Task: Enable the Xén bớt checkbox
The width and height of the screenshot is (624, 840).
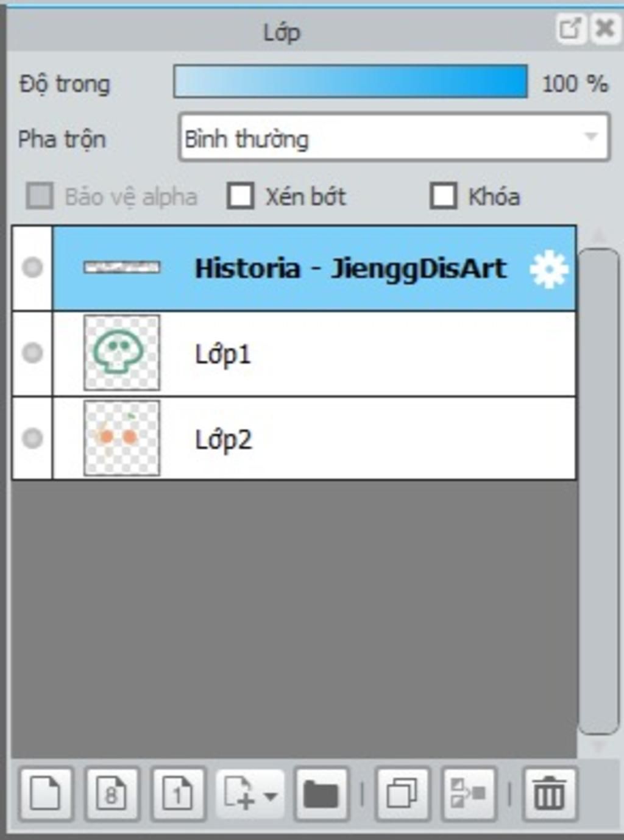Action: point(240,196)
